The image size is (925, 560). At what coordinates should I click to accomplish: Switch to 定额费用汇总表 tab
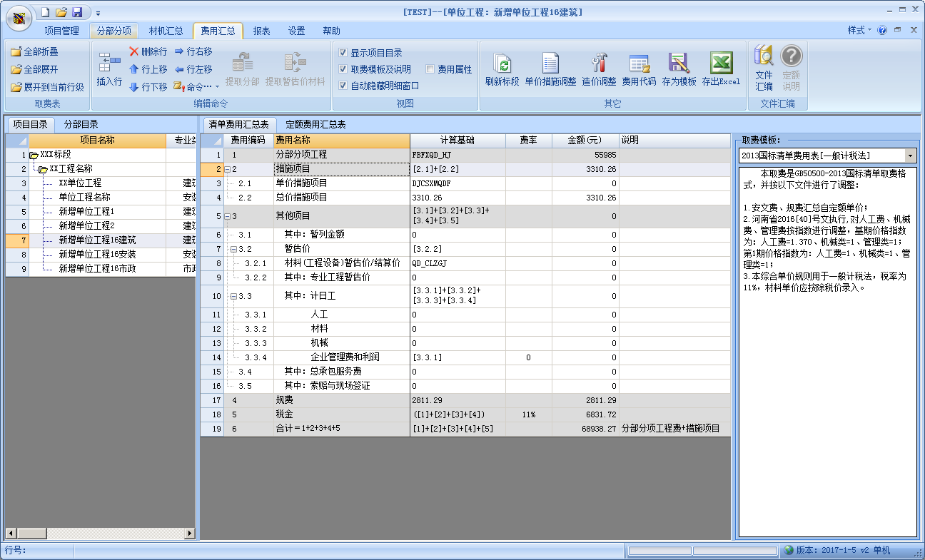[x=315, y=124]
